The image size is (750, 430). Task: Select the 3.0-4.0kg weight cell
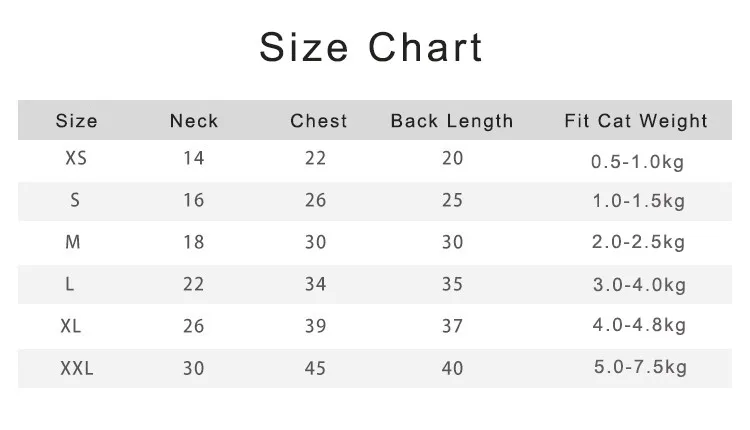click(638, 285)
